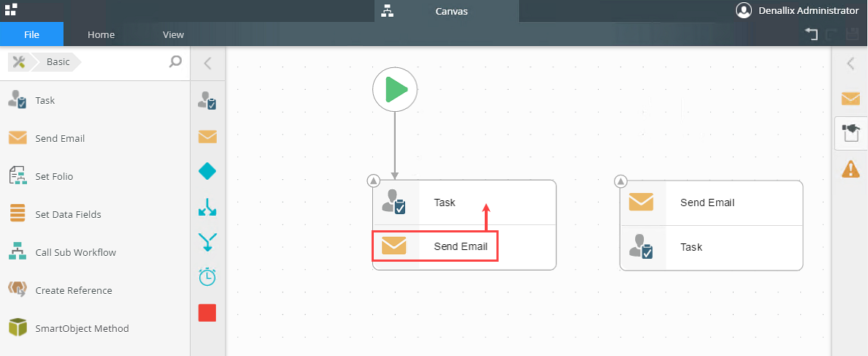Open the File menu
Screen dimensions: 868x356
coord(31,34)
